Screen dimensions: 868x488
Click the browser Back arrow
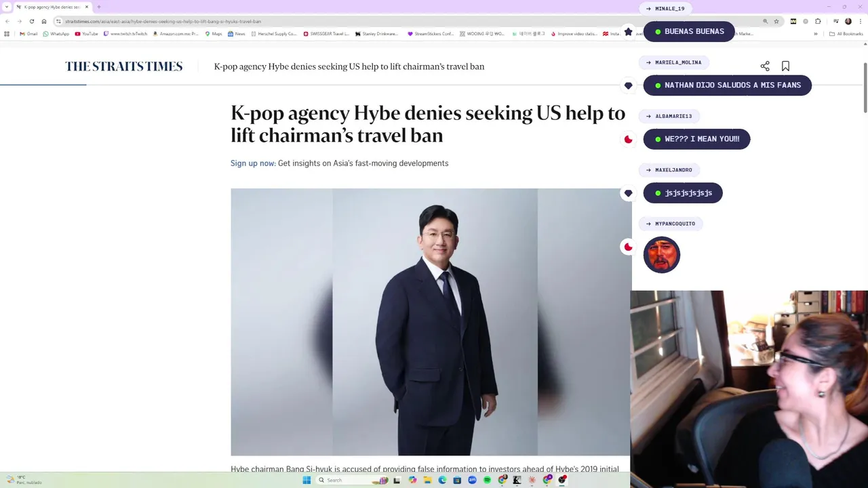coord(7,21)
